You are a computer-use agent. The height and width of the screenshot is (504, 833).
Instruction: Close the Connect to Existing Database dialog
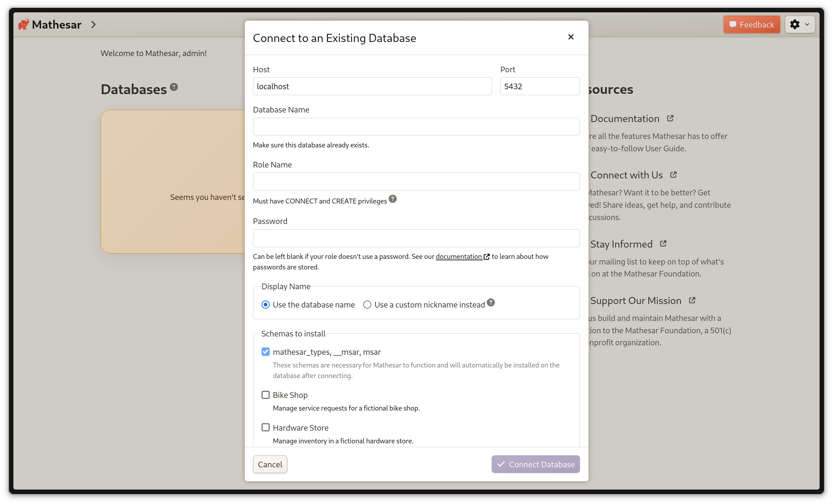(x=571, y=37)
